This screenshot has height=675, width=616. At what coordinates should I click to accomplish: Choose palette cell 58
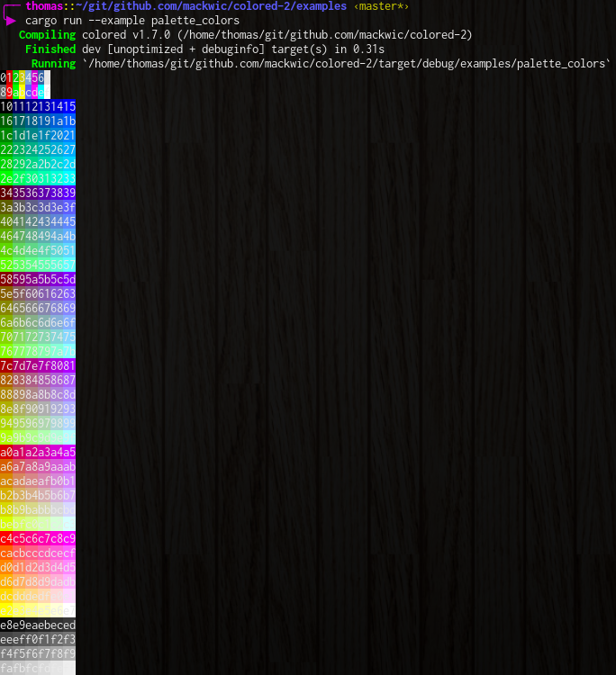click(6, 279)
